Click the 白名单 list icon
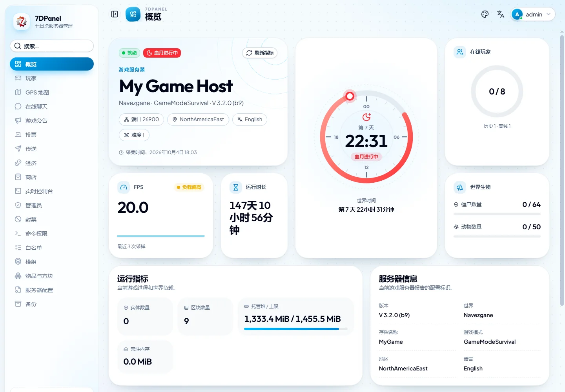 [18, 248]
